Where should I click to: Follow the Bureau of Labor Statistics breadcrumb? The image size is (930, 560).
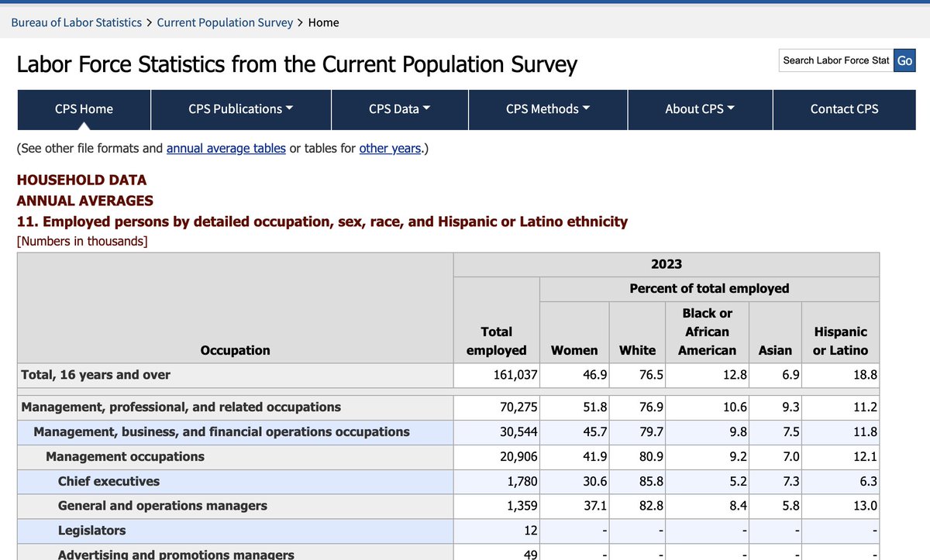click(x=76, y=22)
